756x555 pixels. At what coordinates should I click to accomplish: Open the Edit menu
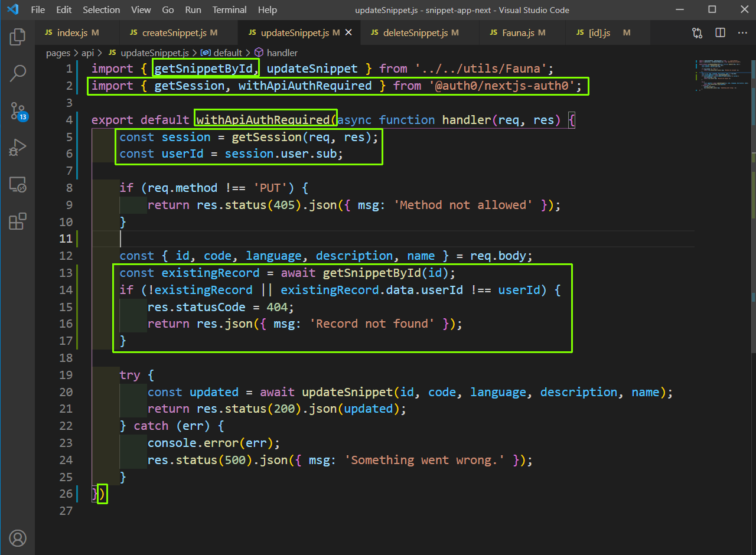(x=64, y=9)
